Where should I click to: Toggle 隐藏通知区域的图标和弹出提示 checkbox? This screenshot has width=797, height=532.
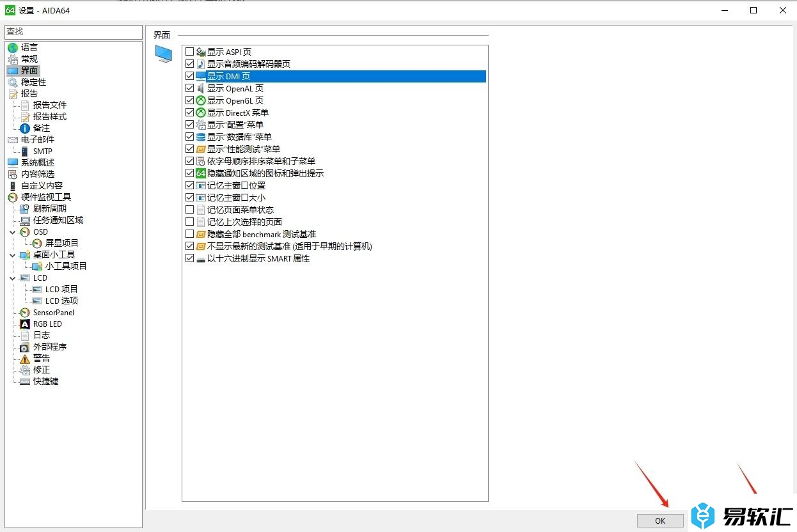click(189, 173)
